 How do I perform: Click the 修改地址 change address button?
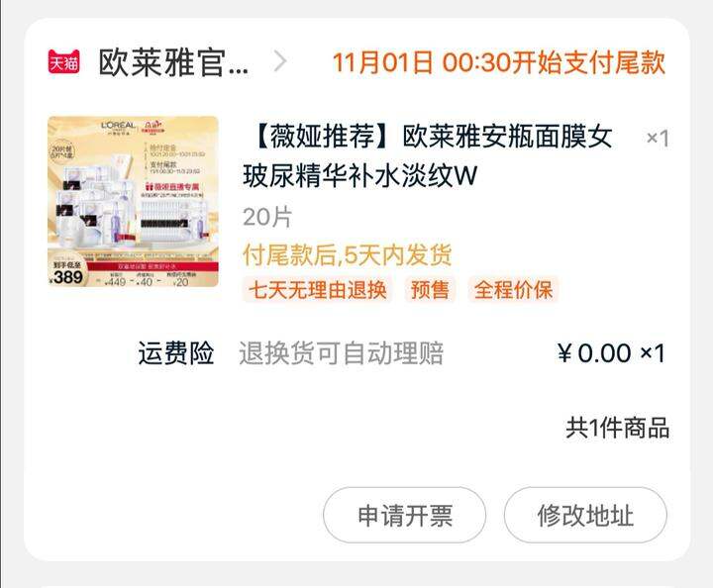(585, 515)
